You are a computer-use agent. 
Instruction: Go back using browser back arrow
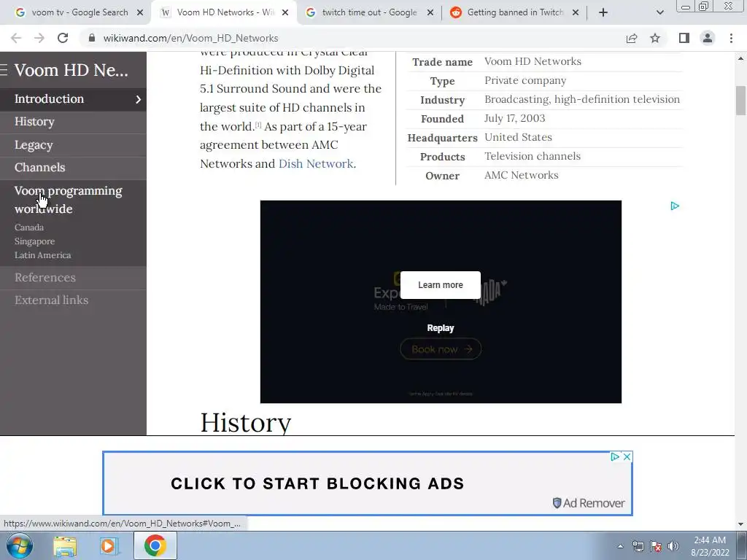(x=16, y=38)
